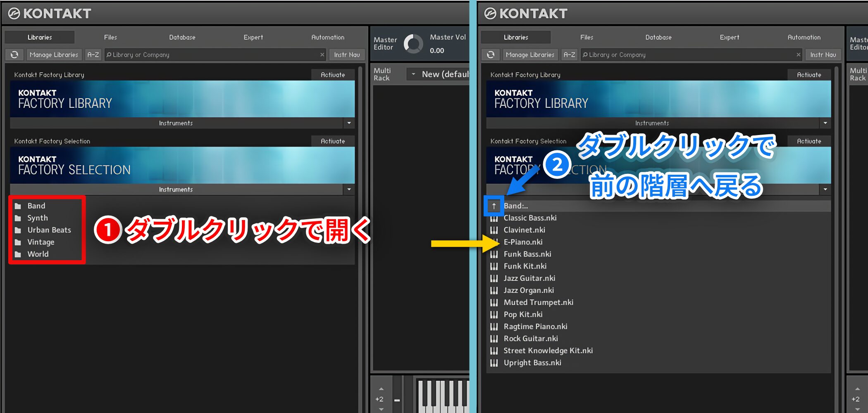This screenshot has height=413, width=868.
Task: Open the Urban Beats folder
Action: (49, 230)
